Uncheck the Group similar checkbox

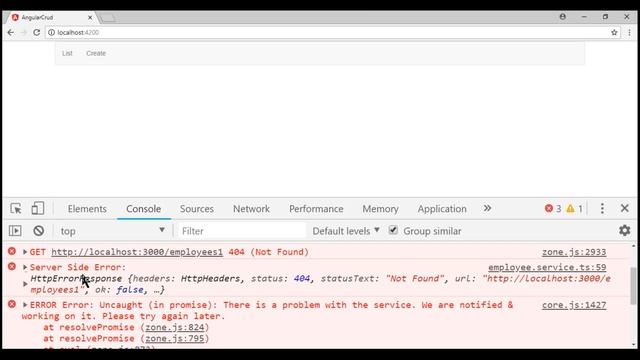click(393, 230)
